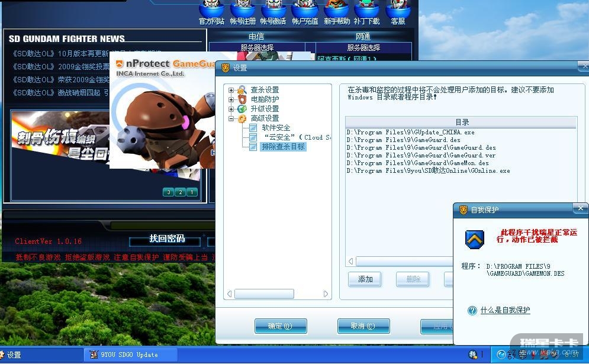
Task: Open the 帐号注册 launcher icon
Action: click(x=243, y=13)
